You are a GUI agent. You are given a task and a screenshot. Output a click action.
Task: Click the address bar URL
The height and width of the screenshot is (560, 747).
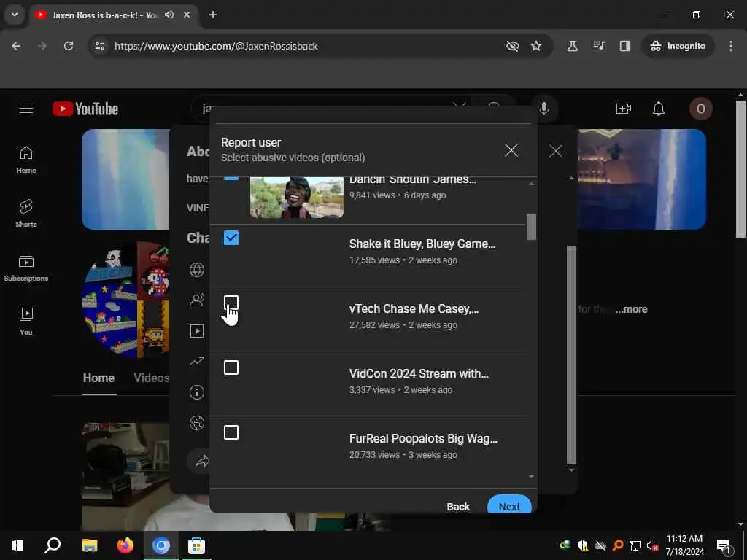point(216,46)
